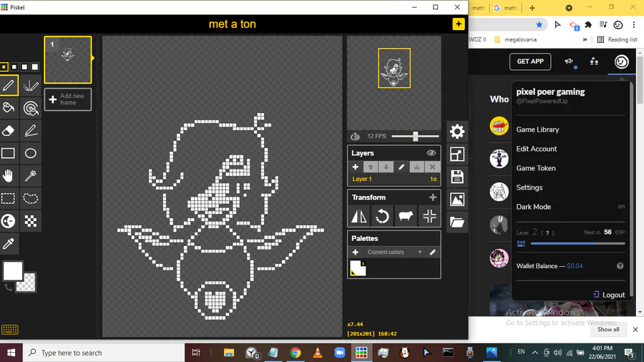Click the GET APP button

[530, 62]
